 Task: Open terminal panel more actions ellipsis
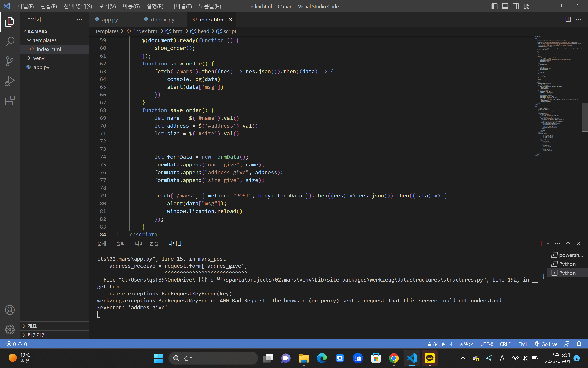point(557,243)
